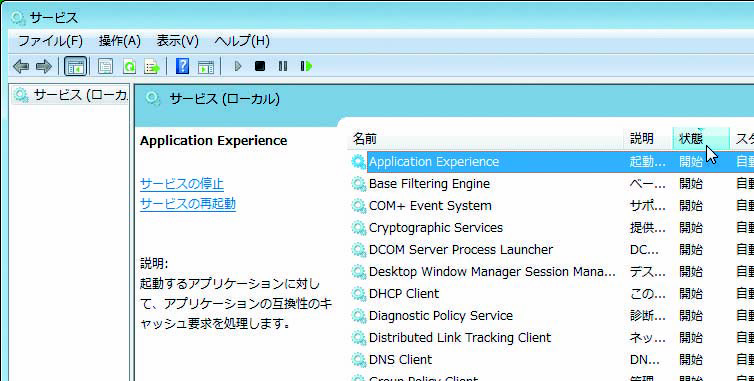Click the Restart service icon
This screenshot has height=381, width=754.
coord(306,66)
